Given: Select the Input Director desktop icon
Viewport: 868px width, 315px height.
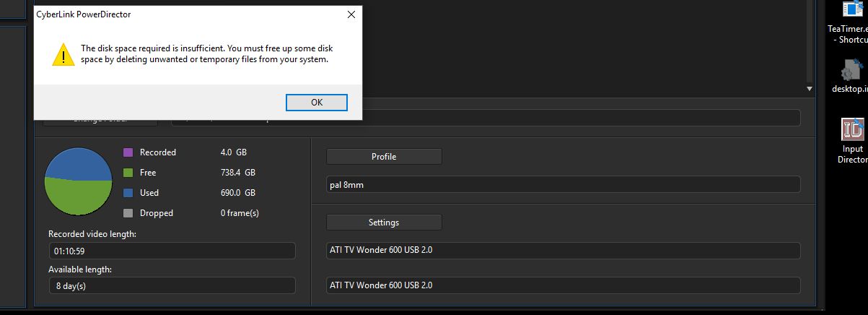Looking at the screenshot, I should coord(853,141).
